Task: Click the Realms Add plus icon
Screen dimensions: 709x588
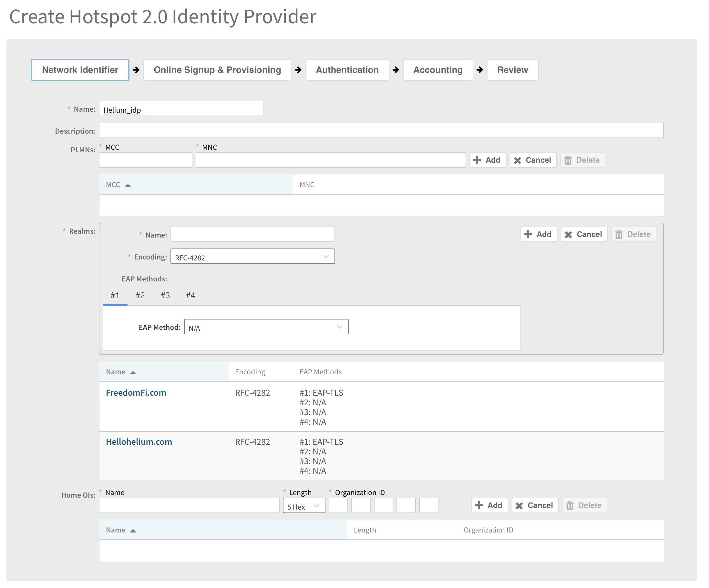Action: tap(528, 234)
